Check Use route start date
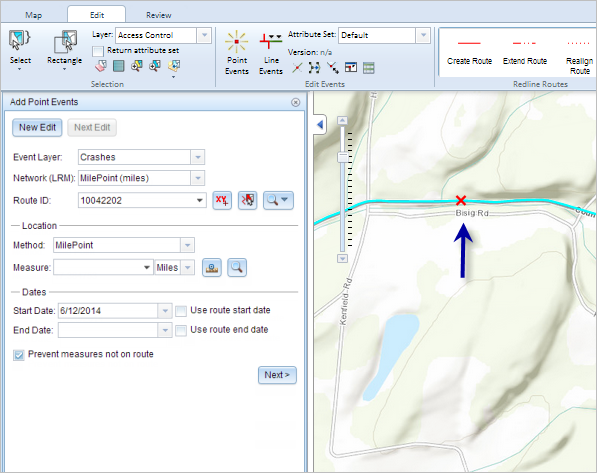 point(181,311)
